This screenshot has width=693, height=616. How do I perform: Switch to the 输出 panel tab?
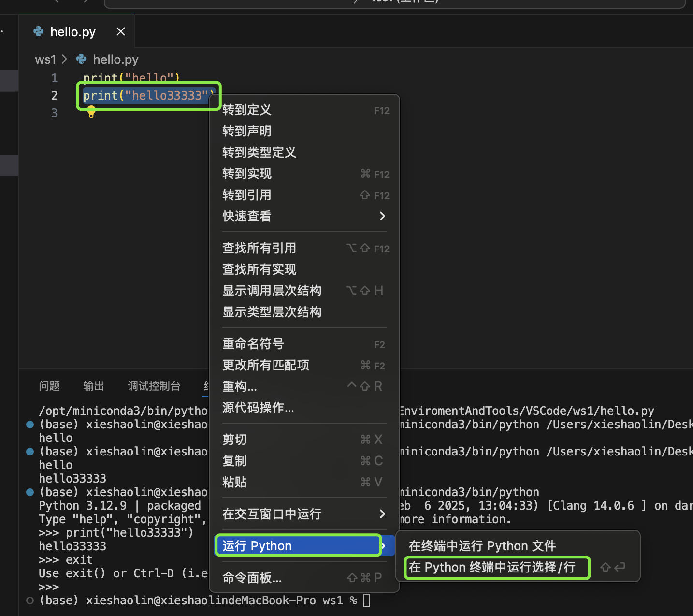click(x=94, y=386)
